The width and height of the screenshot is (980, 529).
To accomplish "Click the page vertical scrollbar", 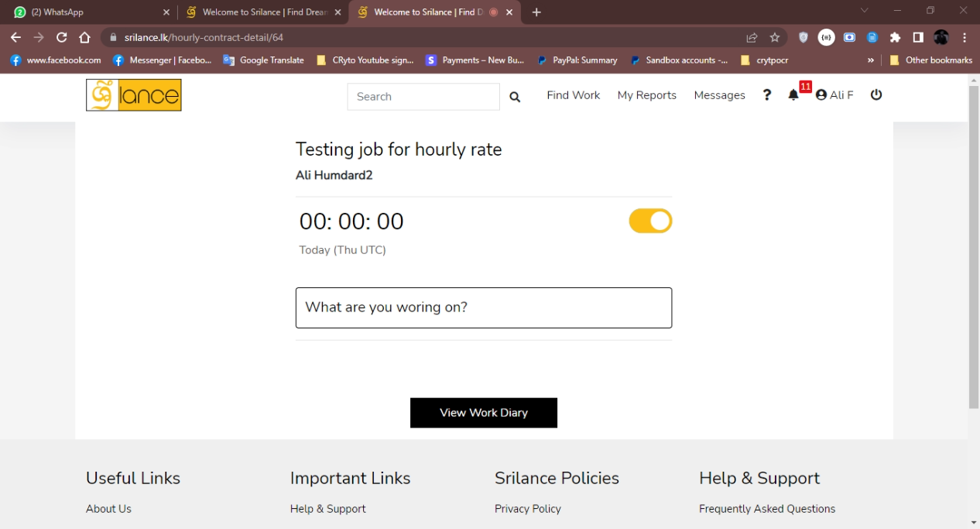I will pyautogui.click(x=973, y=248).
